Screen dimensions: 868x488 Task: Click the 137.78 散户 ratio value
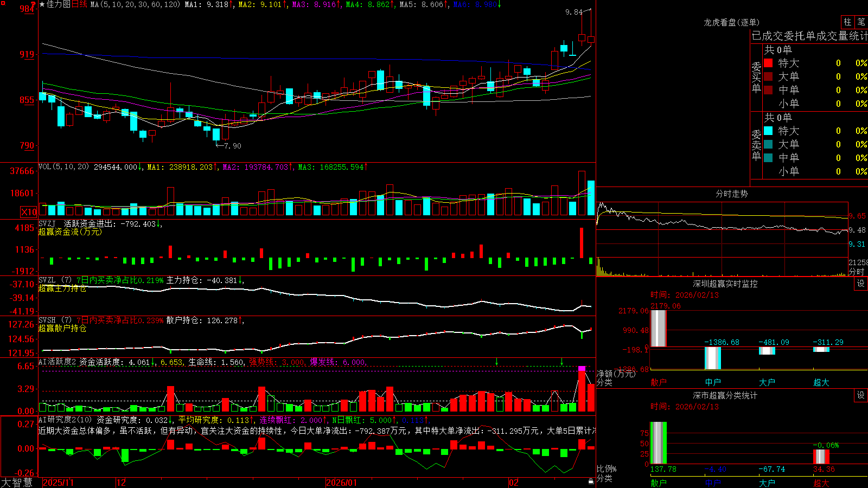(x=663, y=469)
